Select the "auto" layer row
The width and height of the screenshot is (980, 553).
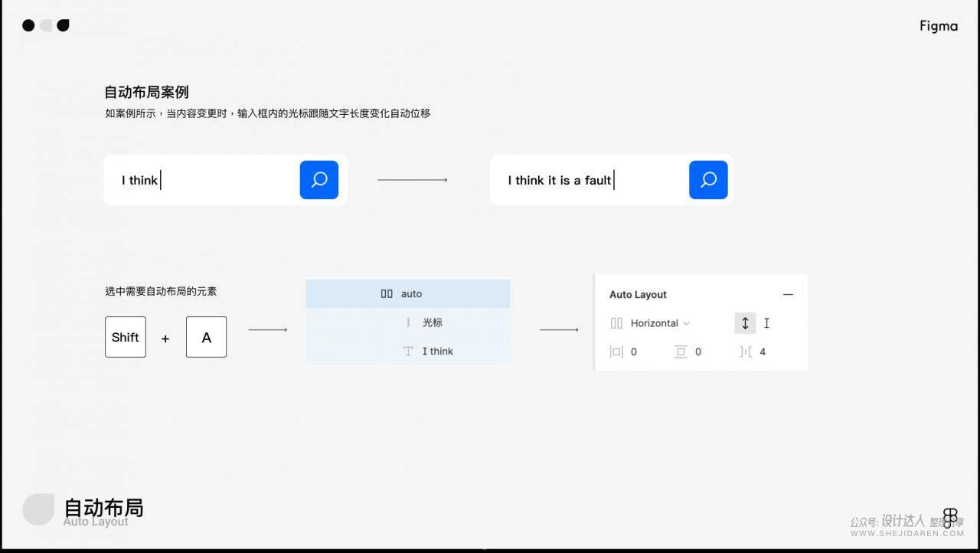(x=408, y=293)
